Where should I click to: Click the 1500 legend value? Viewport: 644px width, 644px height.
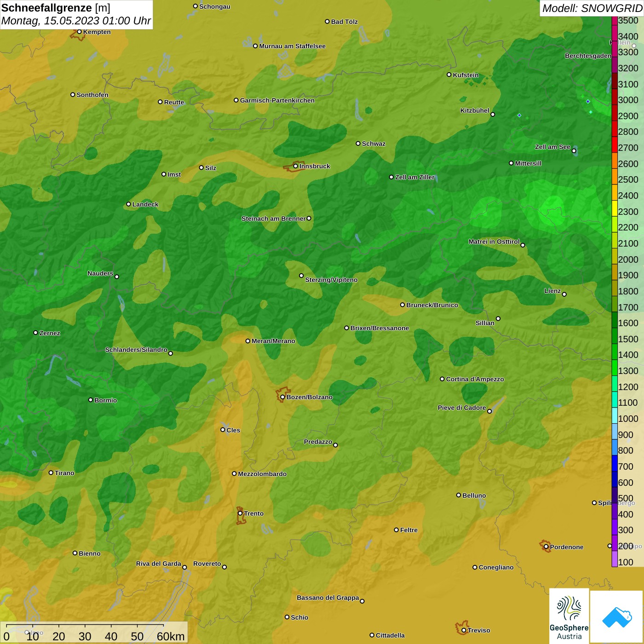628,339
